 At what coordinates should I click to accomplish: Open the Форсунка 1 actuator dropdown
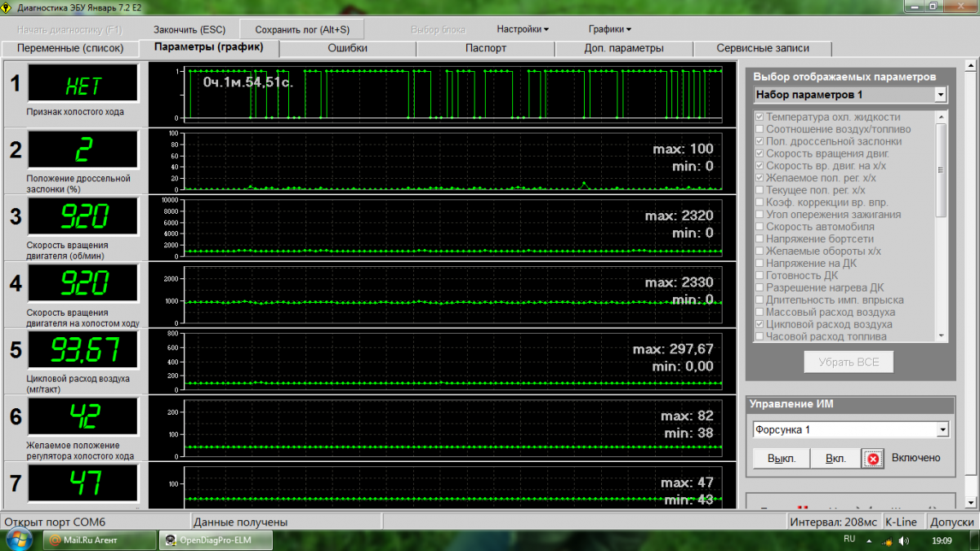coord(943,429)
